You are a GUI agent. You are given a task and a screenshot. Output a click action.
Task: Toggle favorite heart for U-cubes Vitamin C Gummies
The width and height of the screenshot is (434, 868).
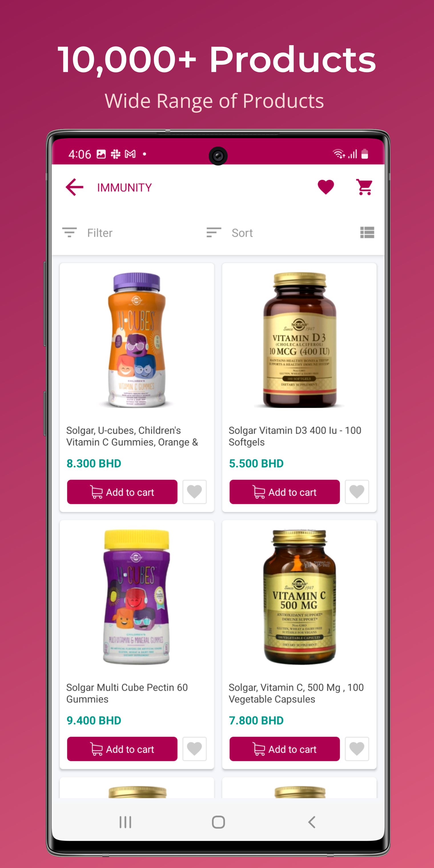194,492
